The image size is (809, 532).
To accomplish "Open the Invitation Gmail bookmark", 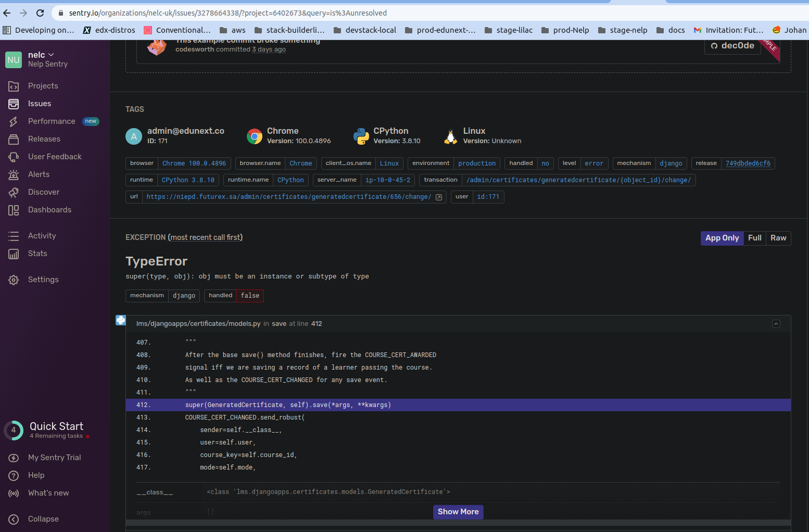I will 729,30.
